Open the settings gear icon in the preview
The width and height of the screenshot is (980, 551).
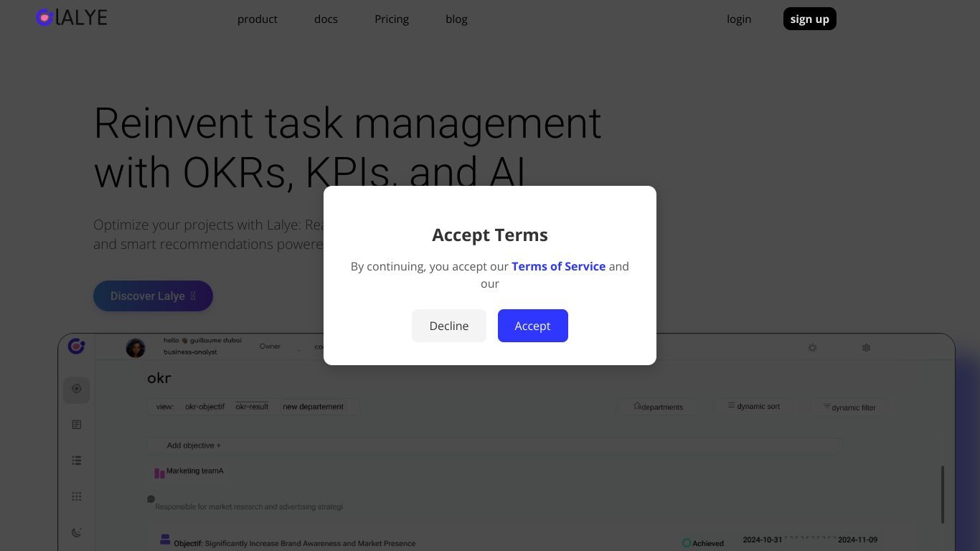(x=866, y=348)
